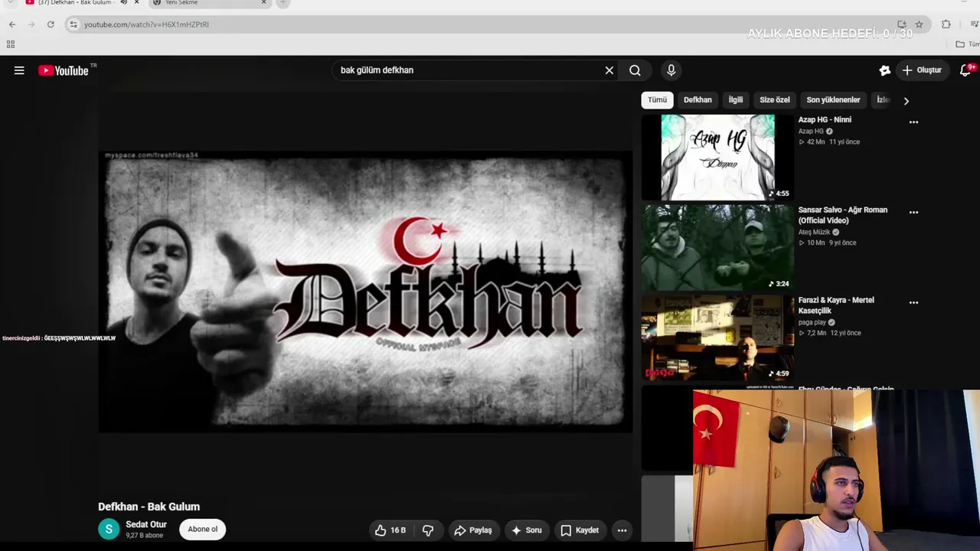
Task: Open options for Sansar Salvo - Ağır Roman
Action: pos(913,213)
